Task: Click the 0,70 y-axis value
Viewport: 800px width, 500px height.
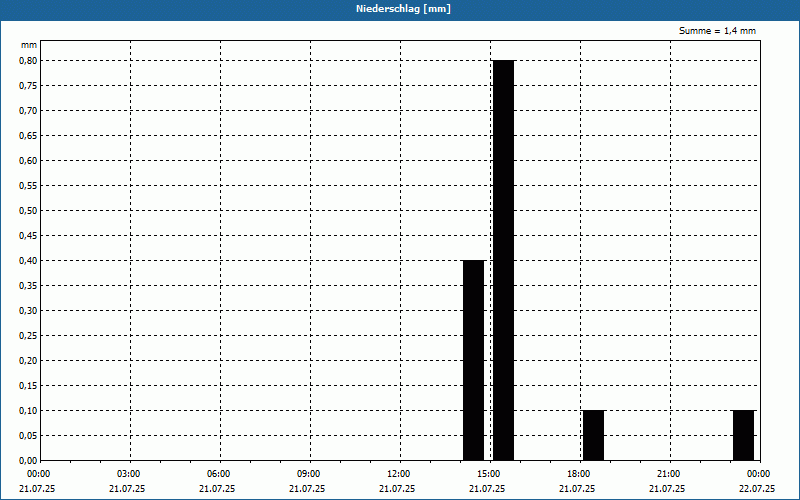Action: pyautogui.click(x=28, y=111)
